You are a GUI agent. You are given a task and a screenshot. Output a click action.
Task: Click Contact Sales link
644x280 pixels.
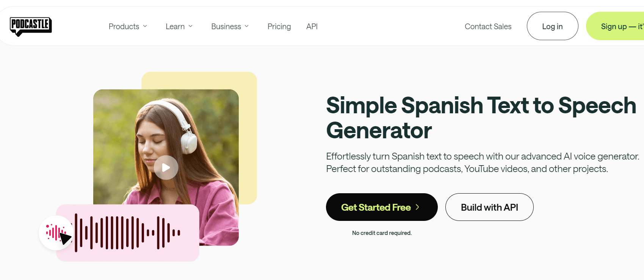488,27
